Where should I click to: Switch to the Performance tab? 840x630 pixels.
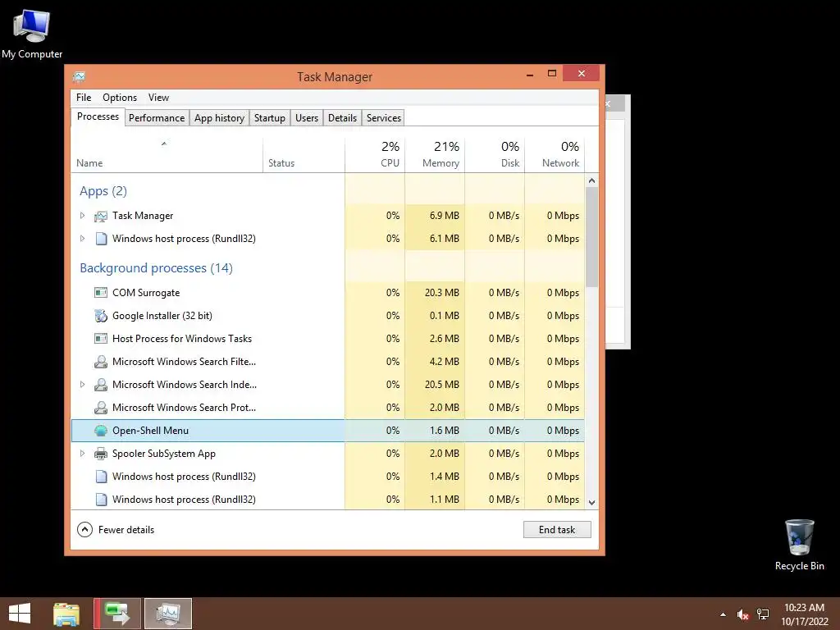coord(157,118)
